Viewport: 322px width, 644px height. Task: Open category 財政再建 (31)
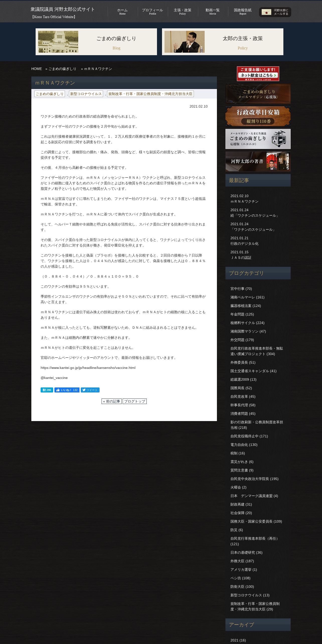pos(241,504)
